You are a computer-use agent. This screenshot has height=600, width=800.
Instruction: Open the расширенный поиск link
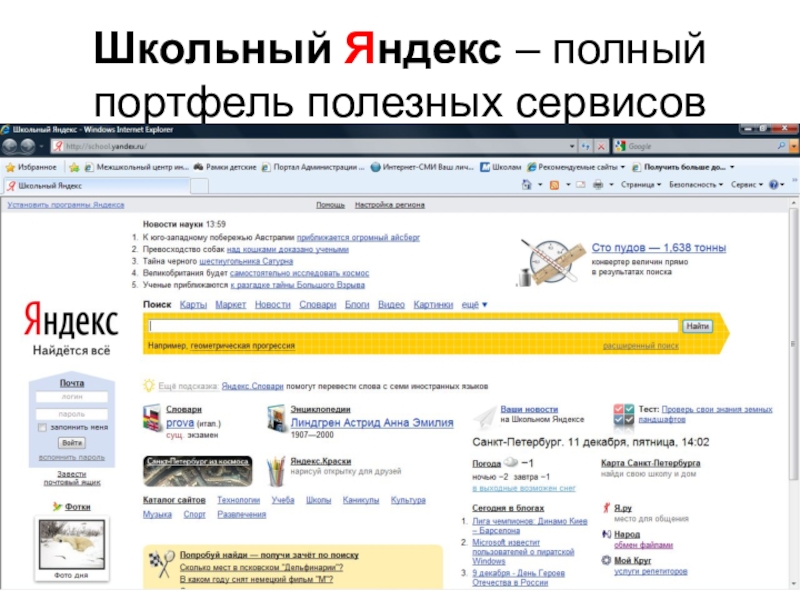641,346
